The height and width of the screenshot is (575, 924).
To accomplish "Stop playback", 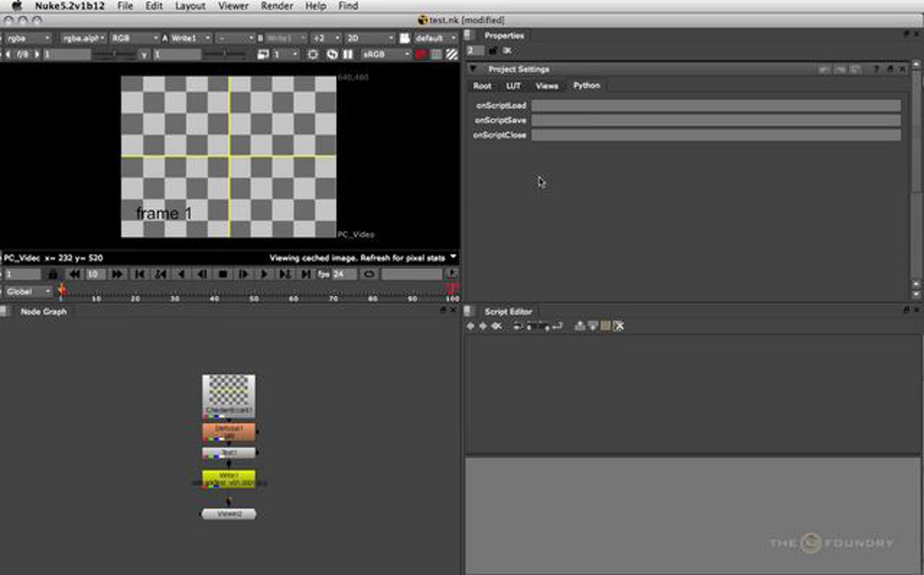I will click(223, 274).
